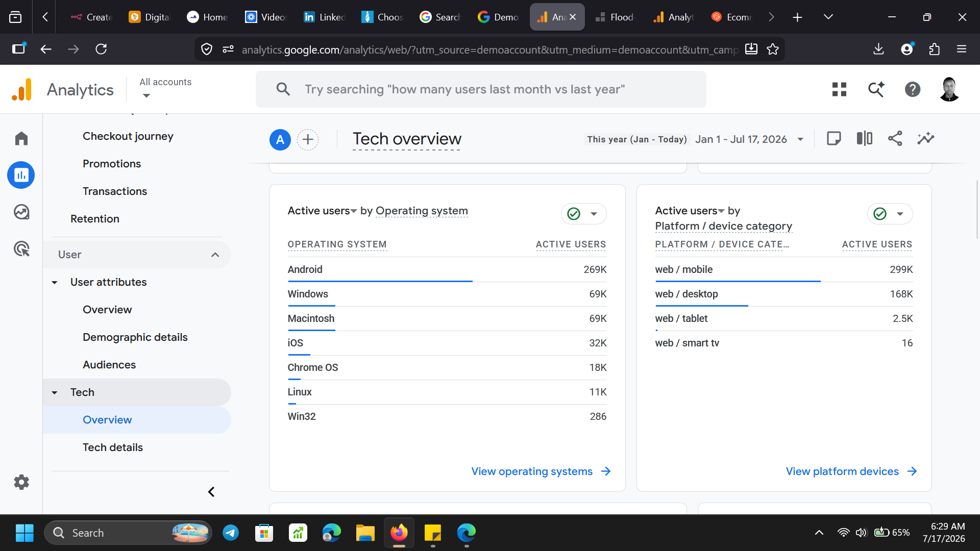Share this report icon

click(x=895, y=138)
